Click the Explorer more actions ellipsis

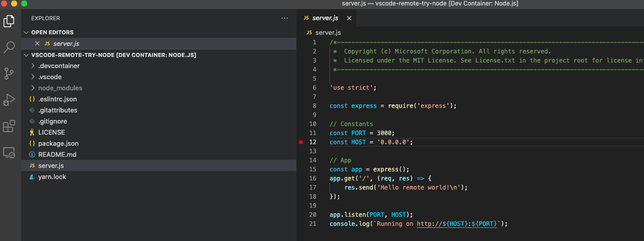(x=285, y=18)
